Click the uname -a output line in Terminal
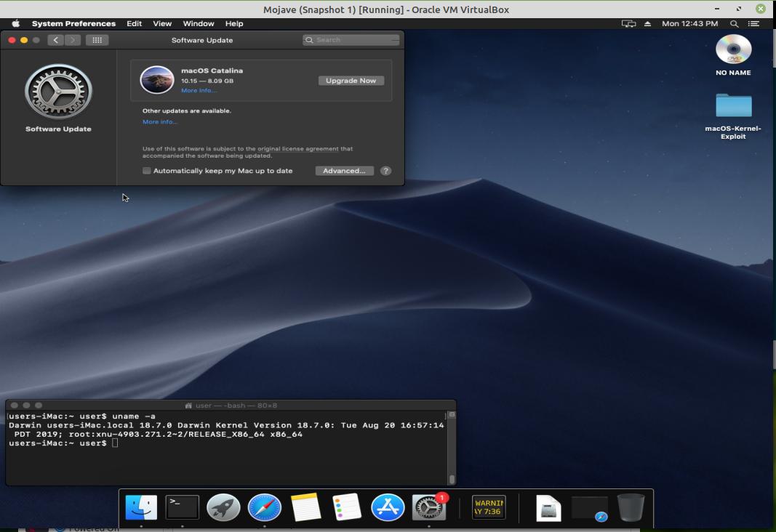 [226, 430]
